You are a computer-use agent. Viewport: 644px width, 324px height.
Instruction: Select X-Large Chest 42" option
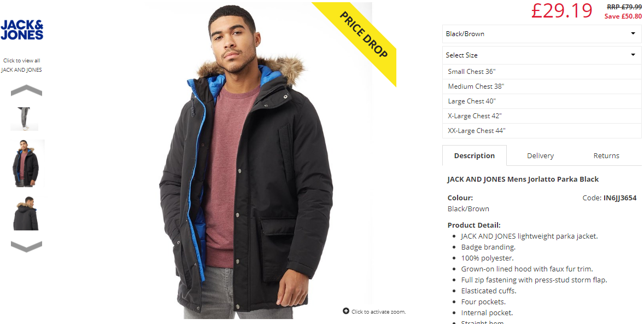(542, 116)
